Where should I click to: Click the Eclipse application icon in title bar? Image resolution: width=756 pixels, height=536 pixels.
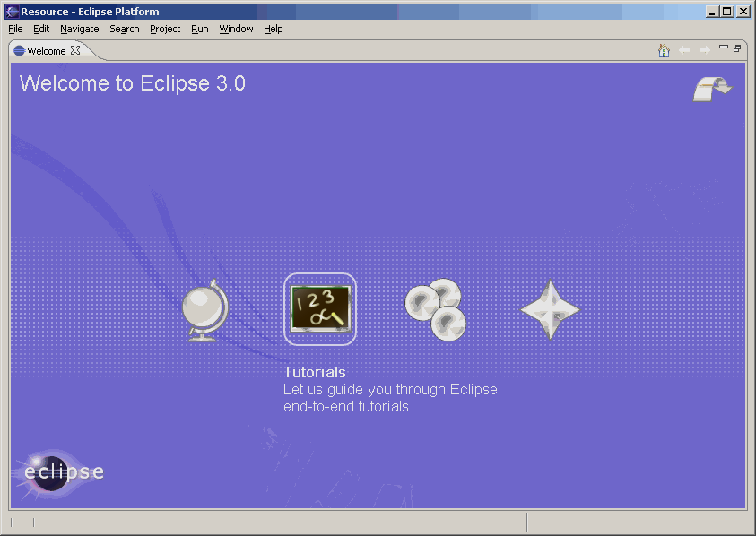click(12, 12)
